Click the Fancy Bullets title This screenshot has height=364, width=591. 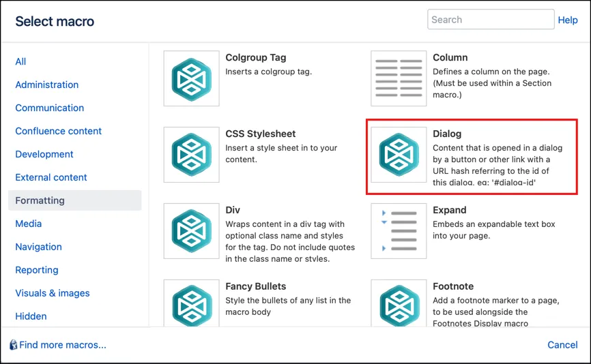point(255,286)
